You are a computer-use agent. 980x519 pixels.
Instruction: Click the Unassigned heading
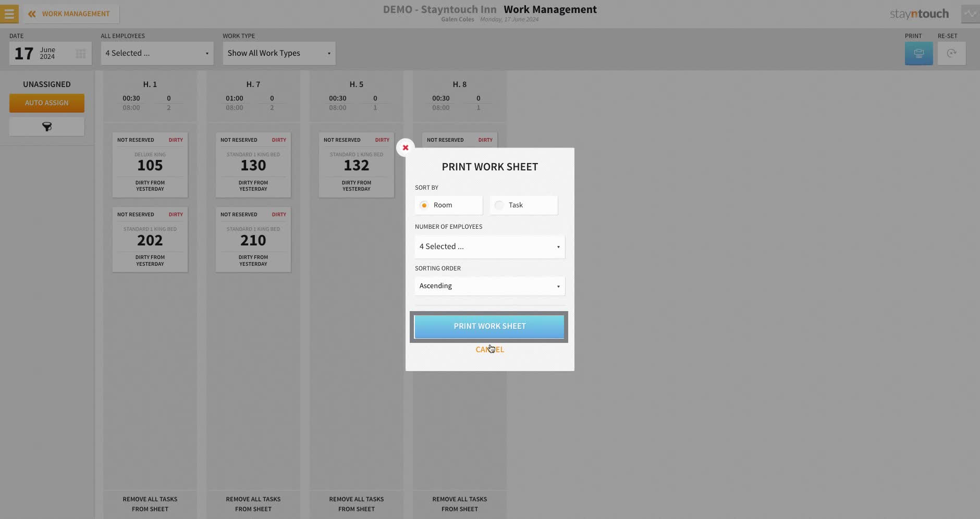(47, 84)
